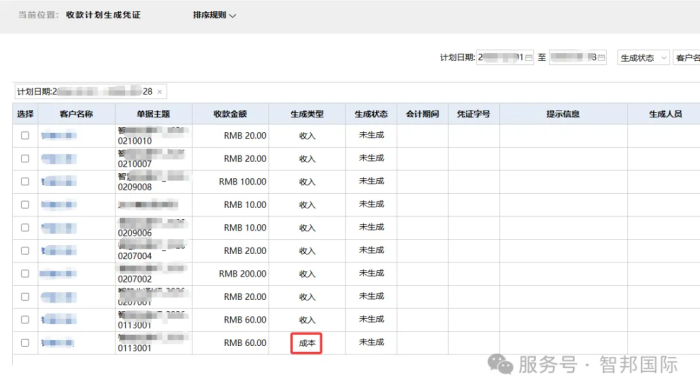
Task: Click 收入 type in the 0210010 row
Action: point(307,136)
